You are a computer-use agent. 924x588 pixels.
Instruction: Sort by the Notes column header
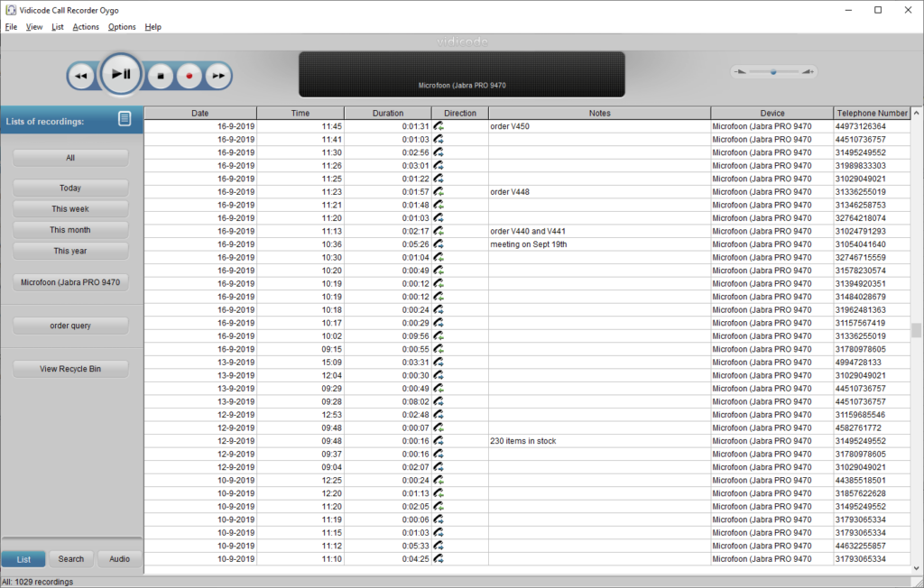[x=600, y=113]
